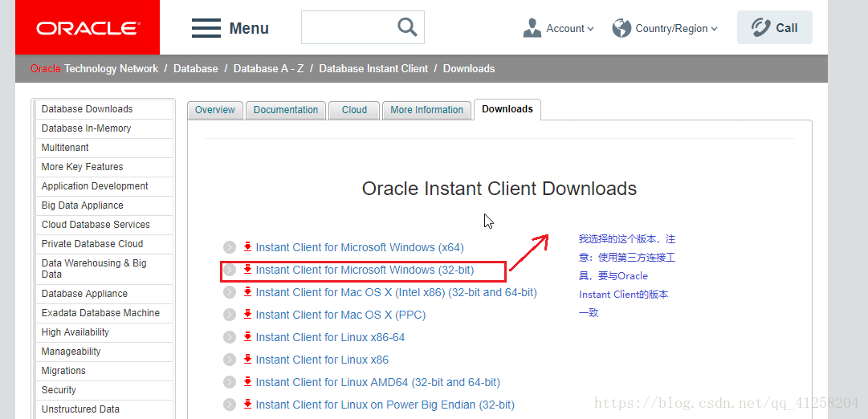Open the hamburger Menu icon
Screen dimensions: 868x419
click(x=206, y=28)
